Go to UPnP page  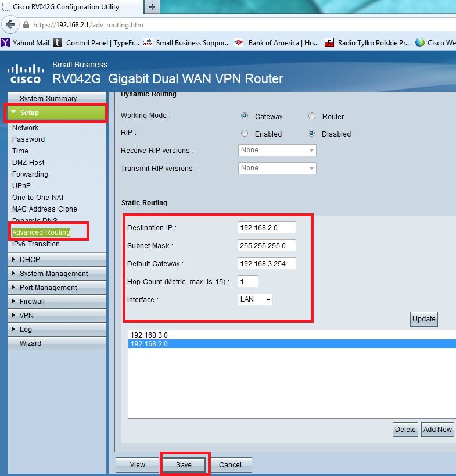(x=21, y=186)
